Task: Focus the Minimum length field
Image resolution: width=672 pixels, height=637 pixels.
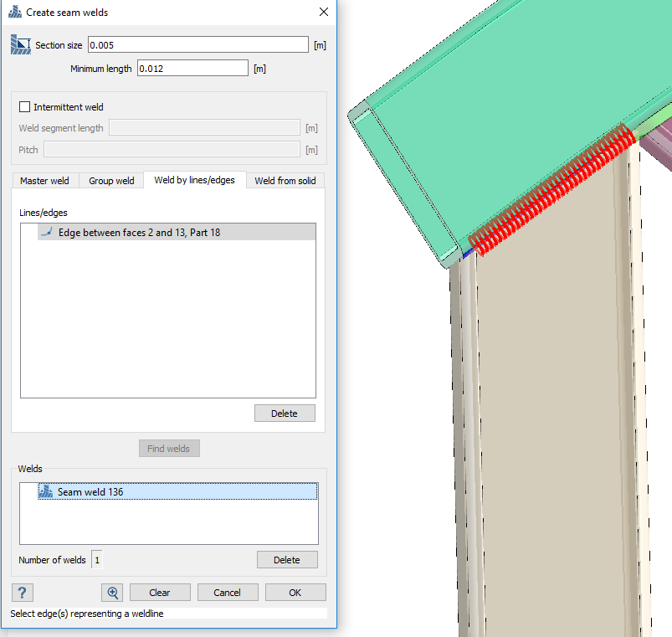Action: (x=192, y=69)
